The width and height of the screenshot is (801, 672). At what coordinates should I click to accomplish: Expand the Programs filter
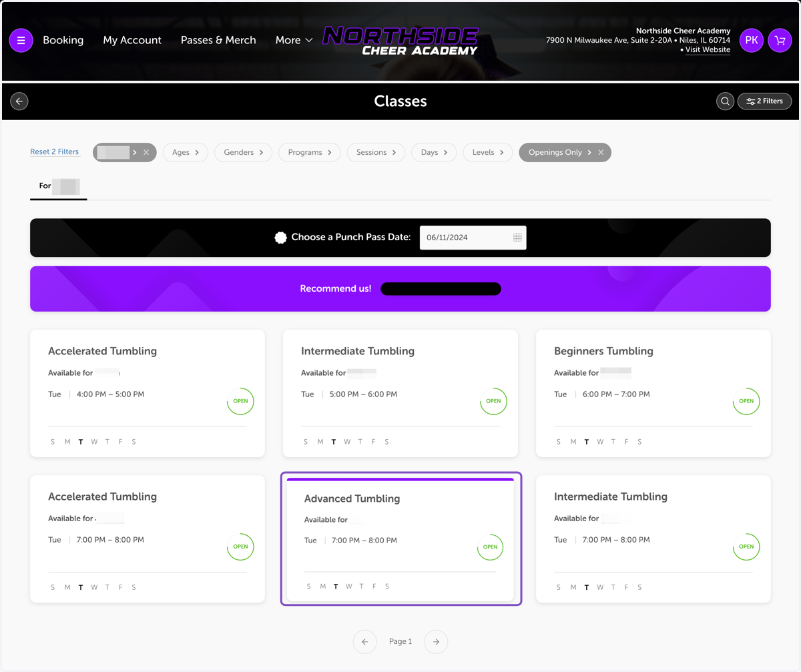tap(310, 152)
